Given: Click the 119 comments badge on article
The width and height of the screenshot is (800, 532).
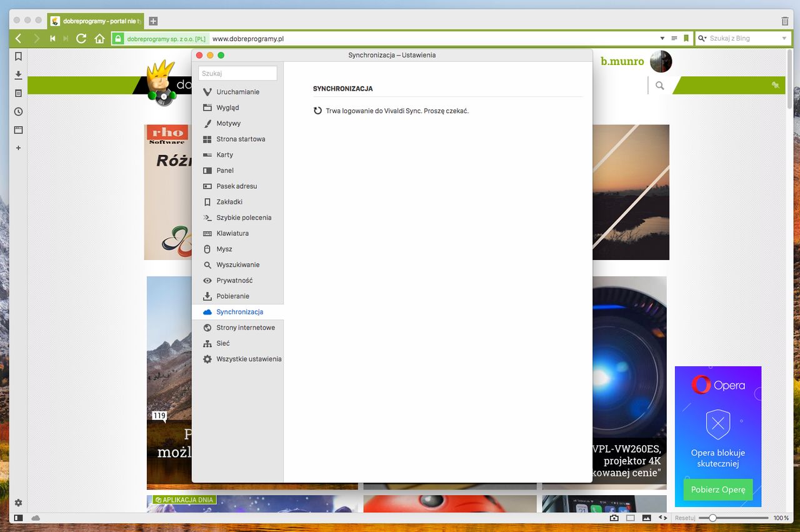Looking at the screenshot, I should click(x=159, y=416).
